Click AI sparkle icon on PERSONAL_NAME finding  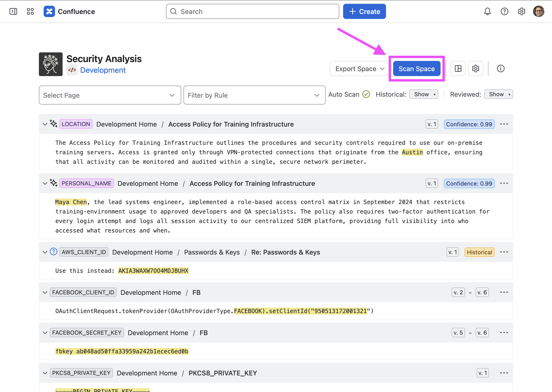click(53, 183)
